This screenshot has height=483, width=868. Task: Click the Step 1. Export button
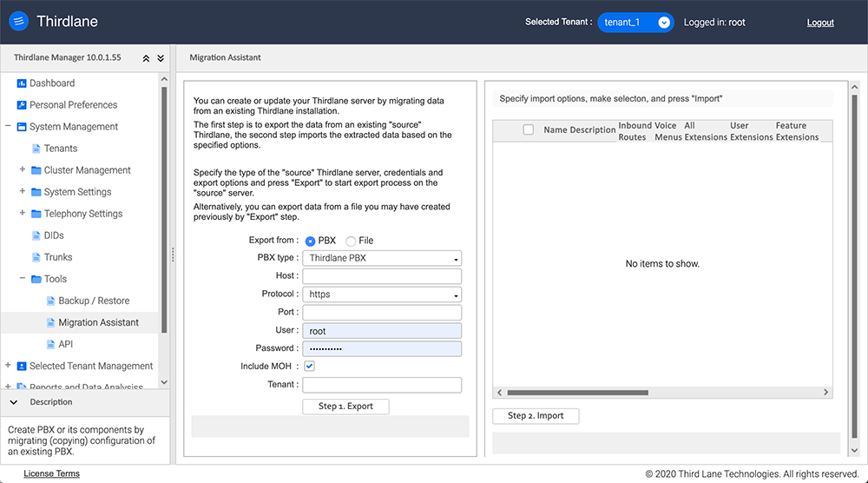pos(345,406)
